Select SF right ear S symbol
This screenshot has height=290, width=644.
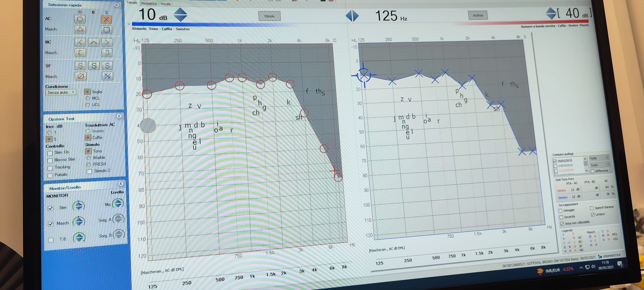80,66
